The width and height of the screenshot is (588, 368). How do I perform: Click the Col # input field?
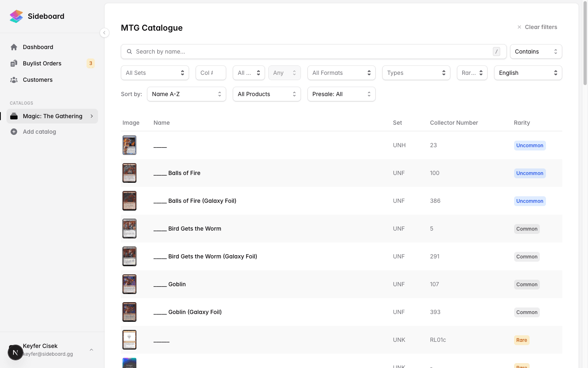click(x=211, y=73)
